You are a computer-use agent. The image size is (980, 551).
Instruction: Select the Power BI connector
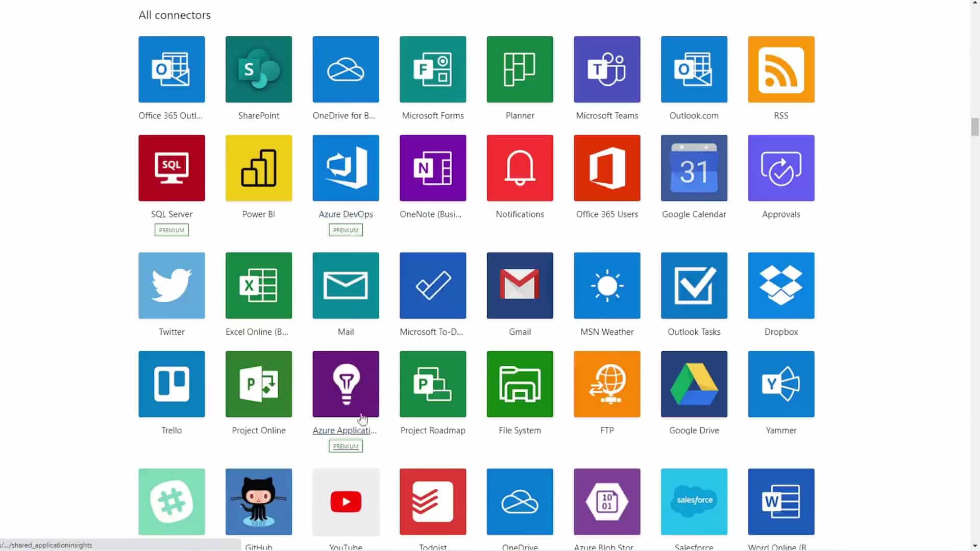pos(258,167)
